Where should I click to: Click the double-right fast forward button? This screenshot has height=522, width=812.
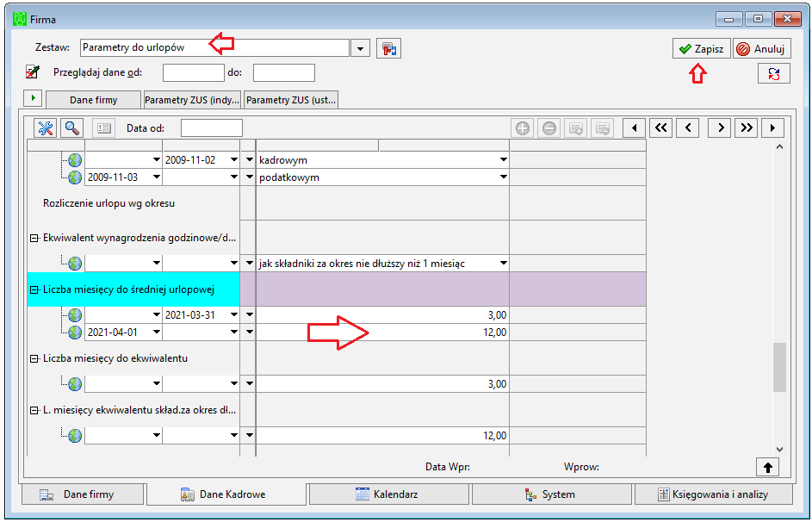coord(747,127)
